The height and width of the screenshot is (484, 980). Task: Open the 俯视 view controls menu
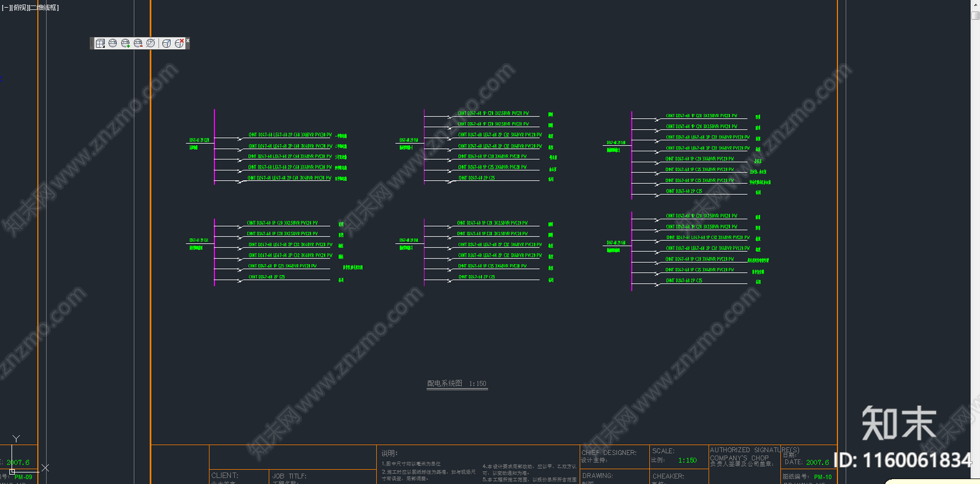pyautogui.click(x=19, y=7)
